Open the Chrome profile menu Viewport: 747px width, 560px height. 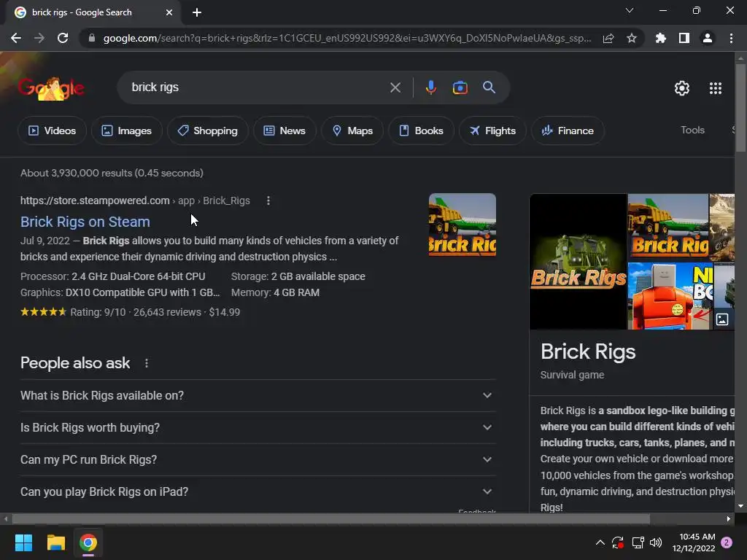click(x=708, y=38)
